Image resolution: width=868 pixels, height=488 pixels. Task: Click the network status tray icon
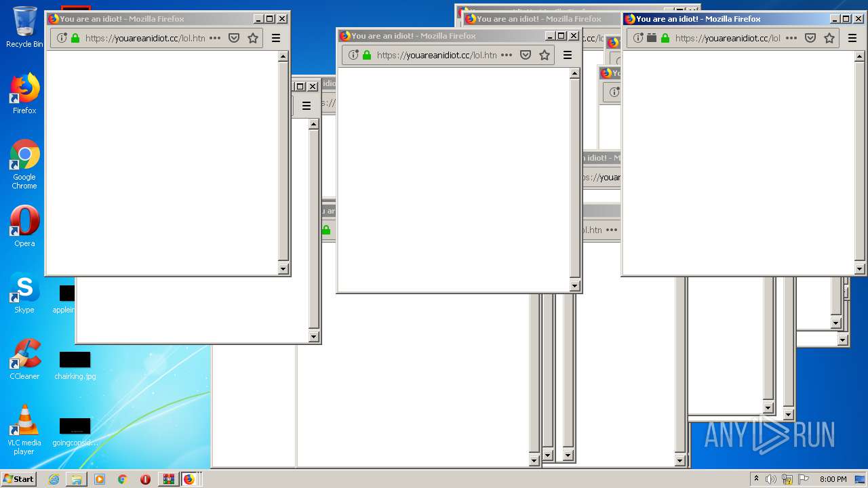click(x=787, y=479)
